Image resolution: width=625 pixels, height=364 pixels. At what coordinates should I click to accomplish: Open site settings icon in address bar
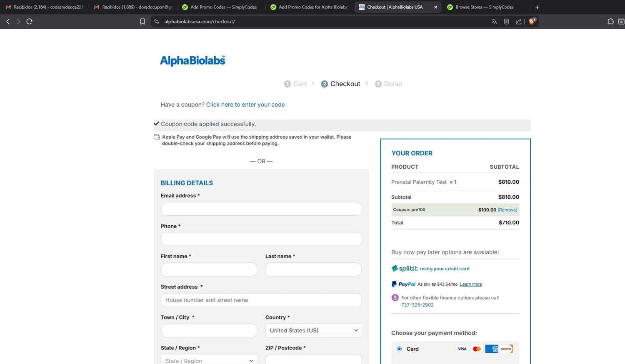point(157,22)
